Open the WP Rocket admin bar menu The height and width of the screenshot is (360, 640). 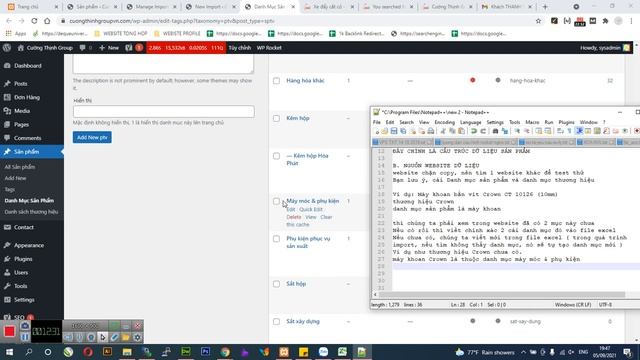[269, 48]
